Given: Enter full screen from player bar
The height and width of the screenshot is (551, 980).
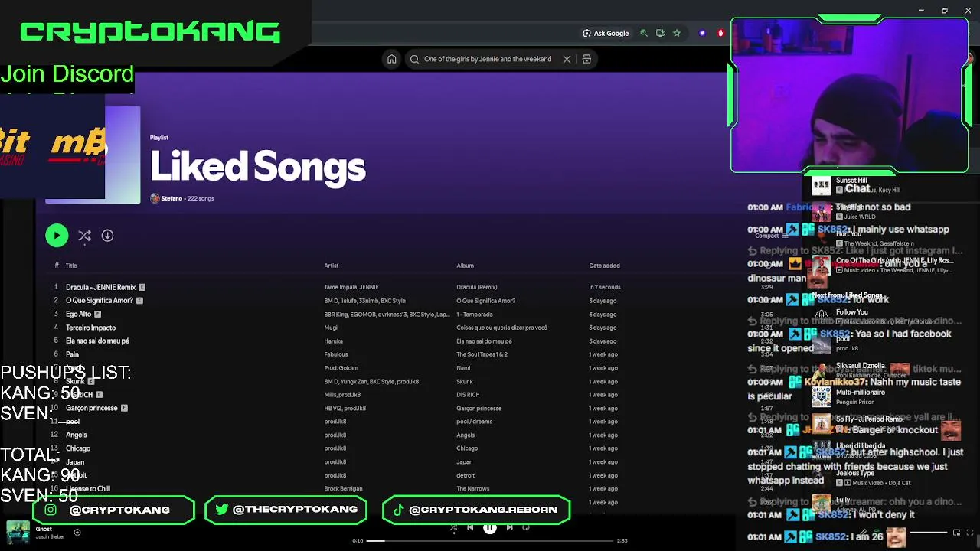Looking at the screenshot, I should tap(971, 533).
